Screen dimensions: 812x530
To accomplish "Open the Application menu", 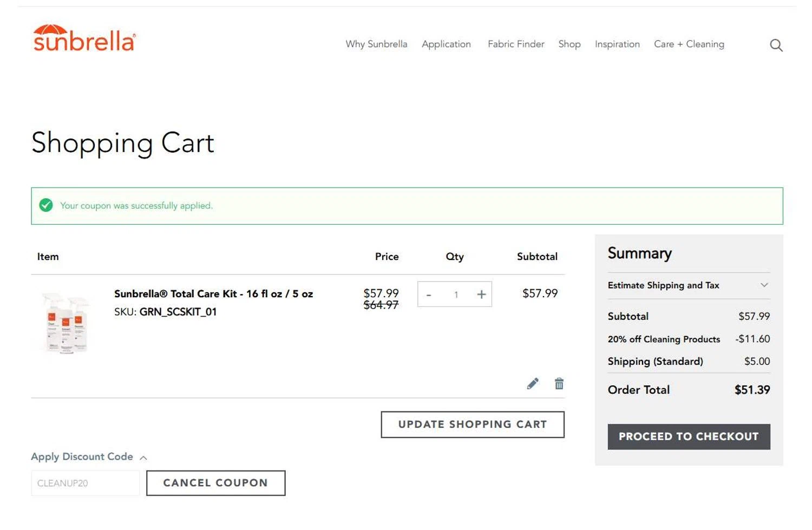I will 446,44.
